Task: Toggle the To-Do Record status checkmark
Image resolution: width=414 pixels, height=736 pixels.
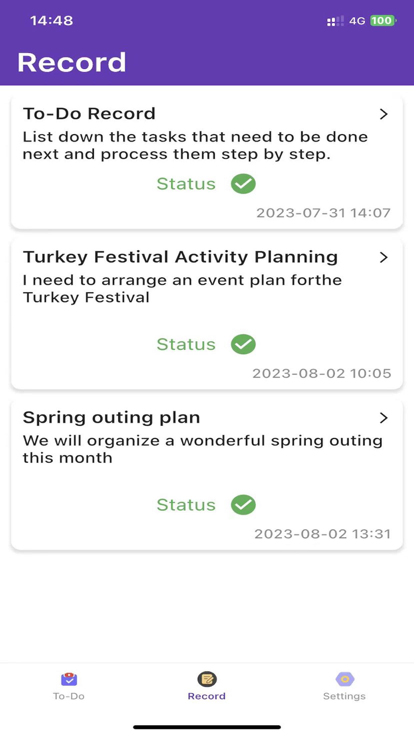Action: (243, 184)
